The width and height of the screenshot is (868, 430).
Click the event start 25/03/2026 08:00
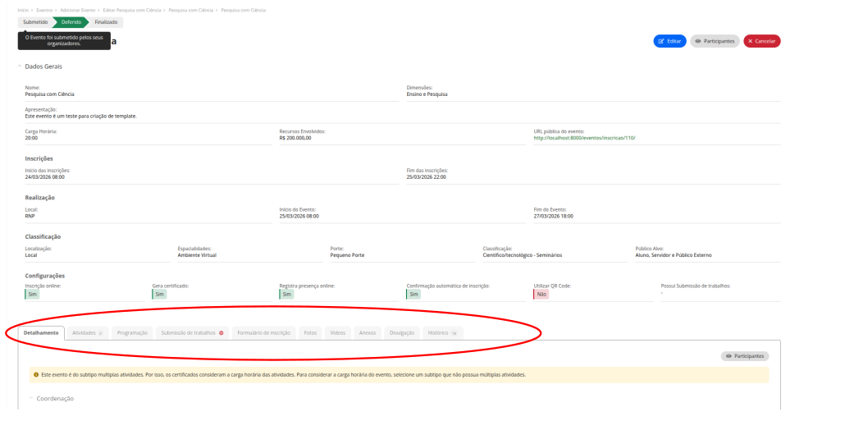(299, 216)
